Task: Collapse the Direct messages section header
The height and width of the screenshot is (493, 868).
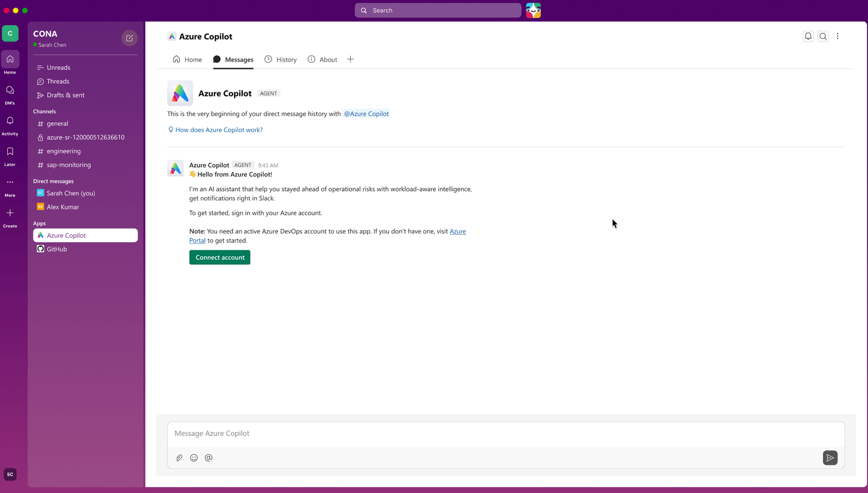Action: [53, 181]
